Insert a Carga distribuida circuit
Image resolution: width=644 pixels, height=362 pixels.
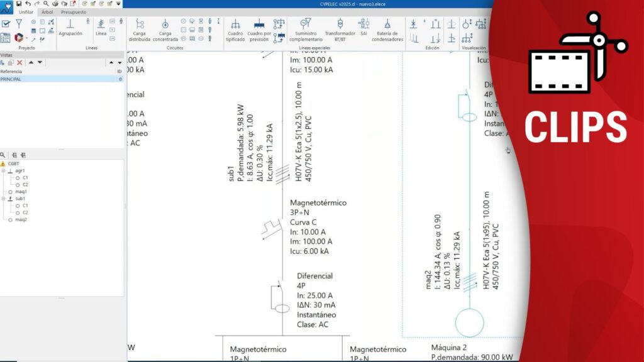click(140, 29)
